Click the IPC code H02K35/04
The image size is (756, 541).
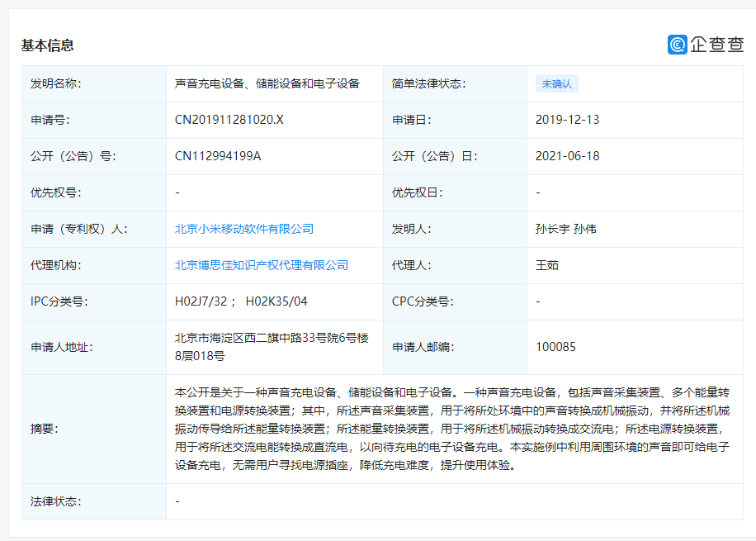(276, 301)
